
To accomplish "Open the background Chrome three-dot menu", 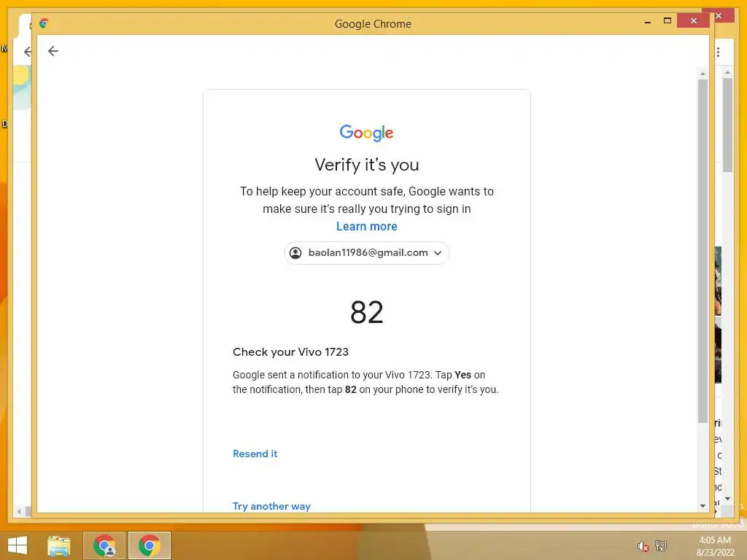I will (x=719, y=52).
